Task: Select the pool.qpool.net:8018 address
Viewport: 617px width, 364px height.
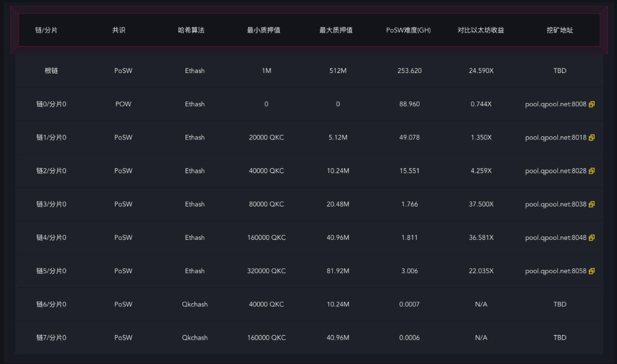Action: point(556,137)
